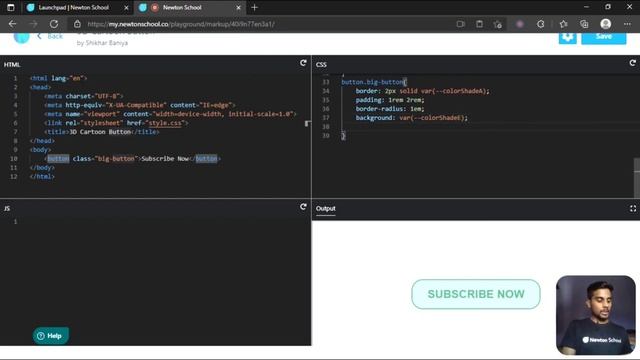Click the purple extension icon in toolbar
640x360 pixels.
pos(520,24)
